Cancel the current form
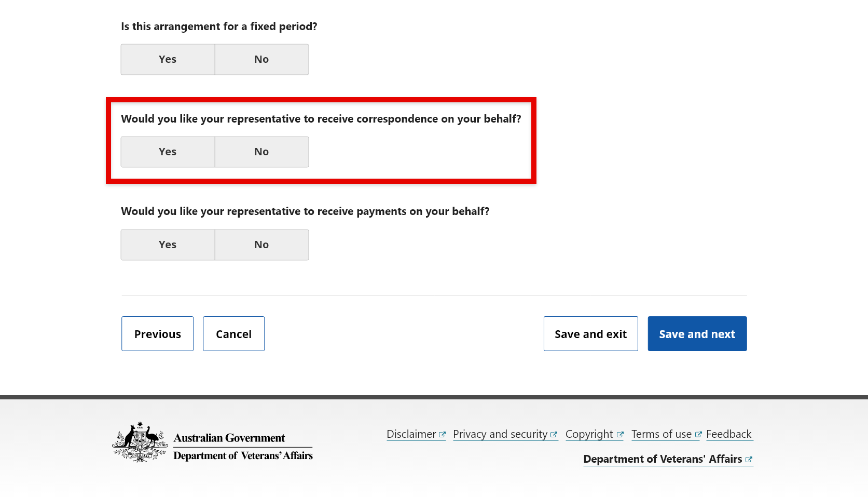The width and height of the screenshot is (868, 497). [233, 333]
